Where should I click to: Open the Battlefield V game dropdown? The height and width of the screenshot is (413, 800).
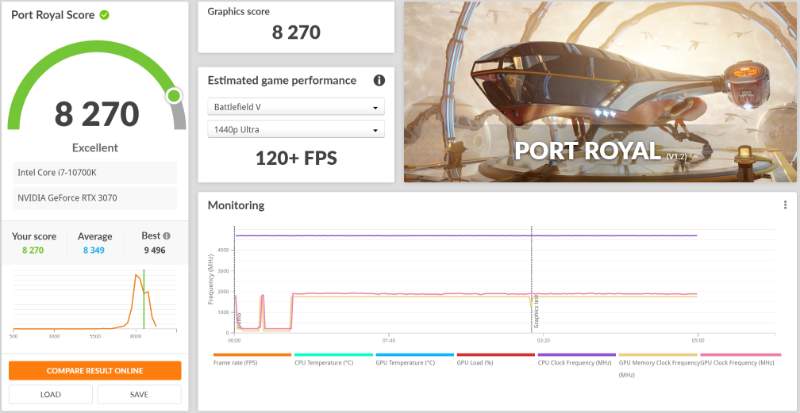pos(296,107)
